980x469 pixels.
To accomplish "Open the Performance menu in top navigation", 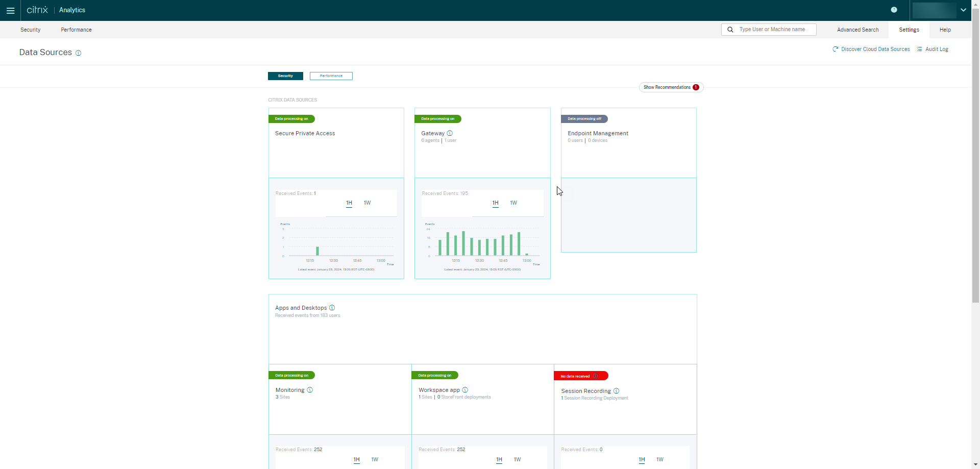I will pos(76,30).
